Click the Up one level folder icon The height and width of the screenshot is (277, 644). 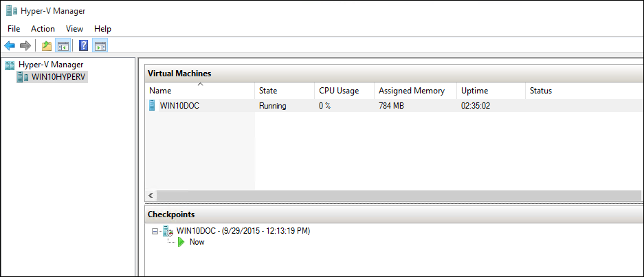(x=46, y=46)
